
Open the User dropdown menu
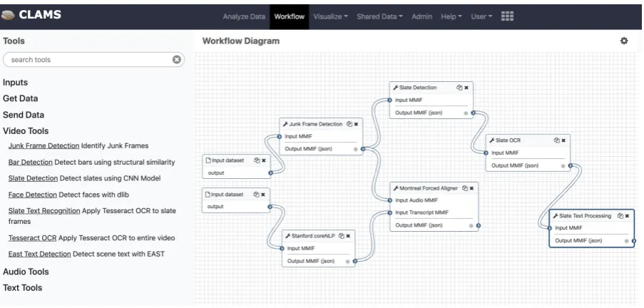[x=481, y=16]
